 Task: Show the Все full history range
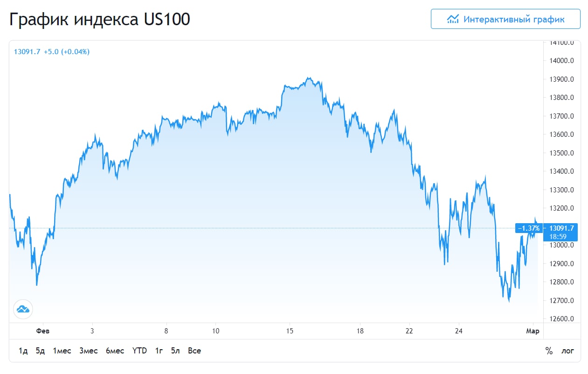pyautogui.click(x=194, y=351)
